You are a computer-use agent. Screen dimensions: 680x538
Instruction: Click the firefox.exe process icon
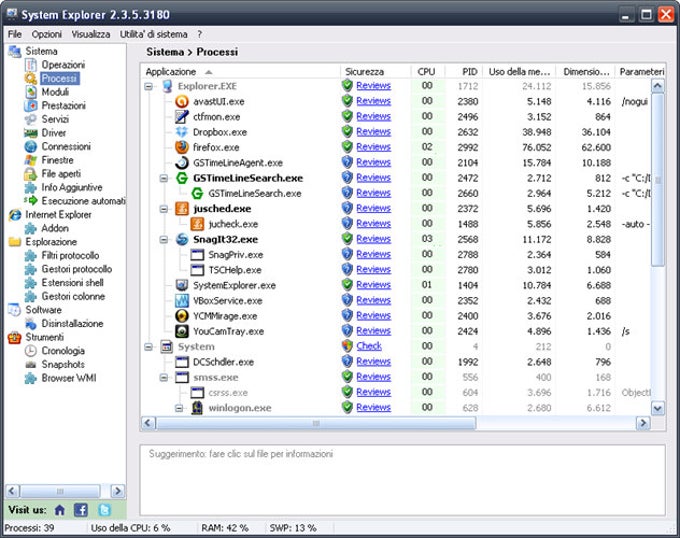coord(182,147)
